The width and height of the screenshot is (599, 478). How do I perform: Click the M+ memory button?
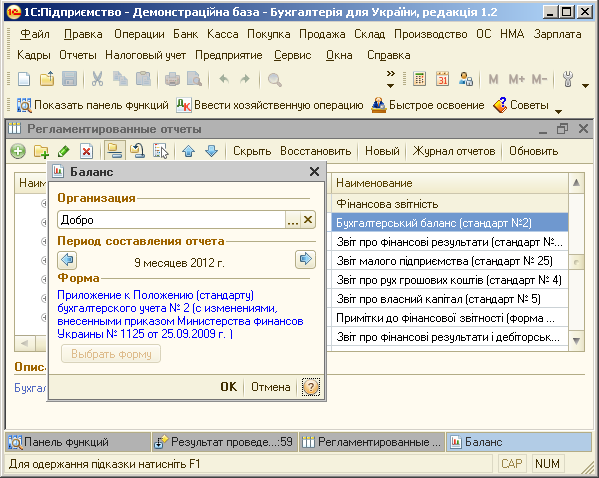516,79
